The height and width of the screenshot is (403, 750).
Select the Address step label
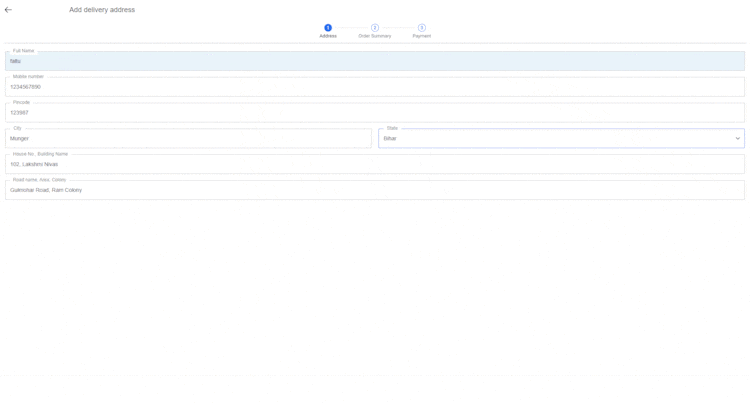(x=328, y=36)
